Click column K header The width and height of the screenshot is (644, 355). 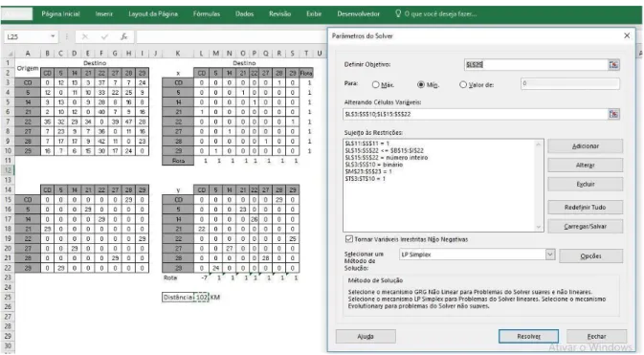click(177, 54)
